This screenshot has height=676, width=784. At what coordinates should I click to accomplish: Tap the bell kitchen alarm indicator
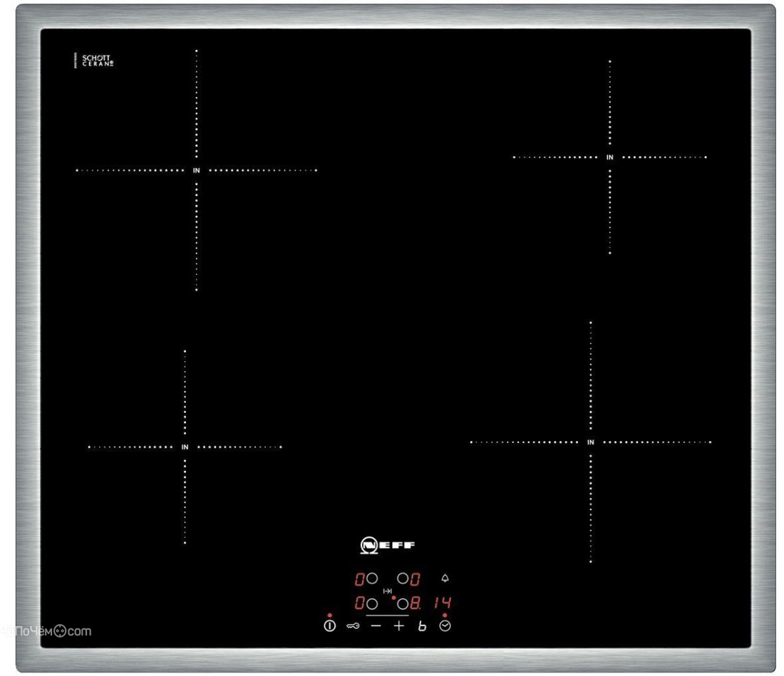[445, 578]
